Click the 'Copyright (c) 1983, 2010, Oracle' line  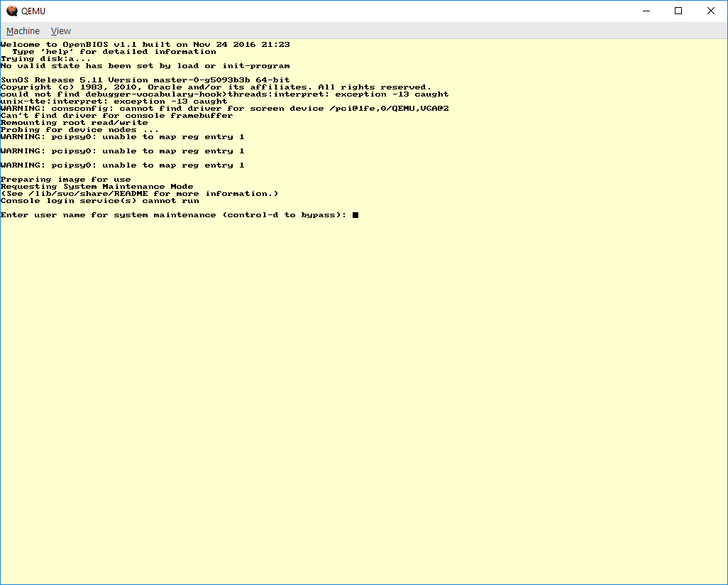click(216, 87)
